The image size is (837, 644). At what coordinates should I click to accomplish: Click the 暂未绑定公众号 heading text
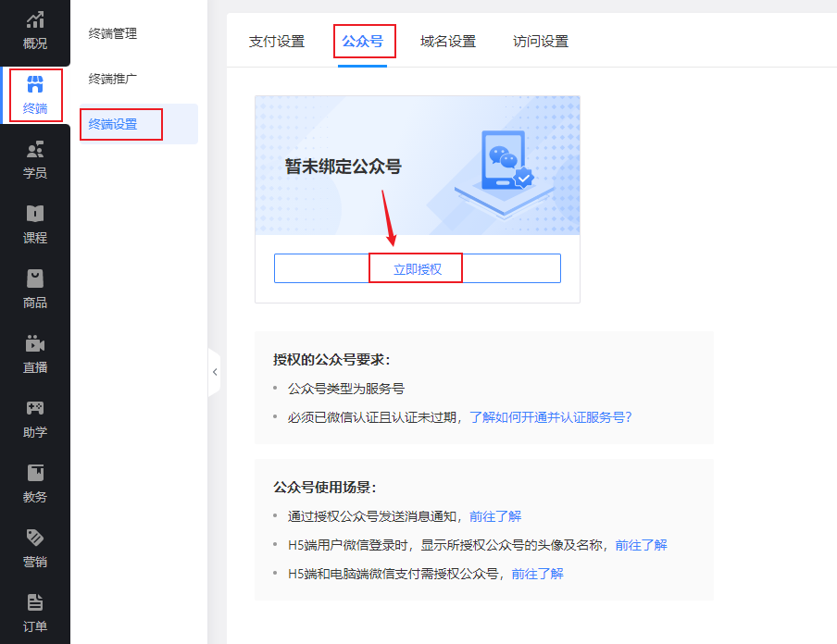[344, 167]
